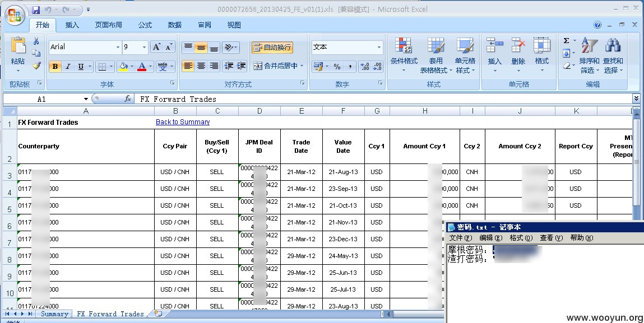Apply red font color
Viewport: 644px width, 323px height.
click(142, 67)
